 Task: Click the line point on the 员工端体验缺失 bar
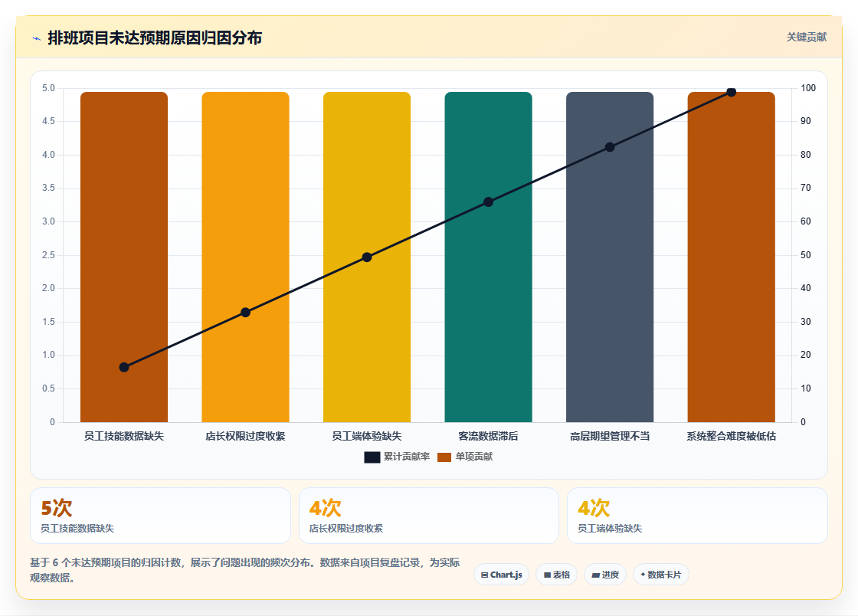pyautogui.click(x=367, y=257)
